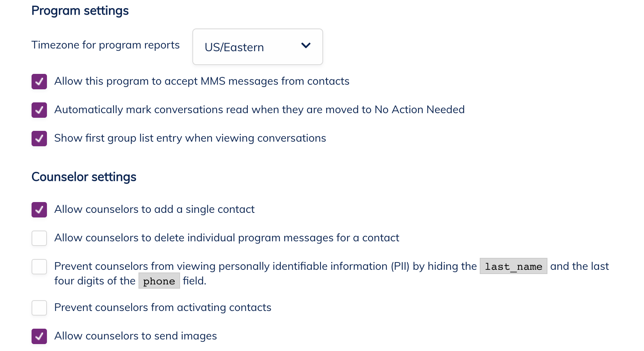Viewport: 644px width, 351px height.
Task: Click the Timezone for program reports label
Action: [105, 45]
